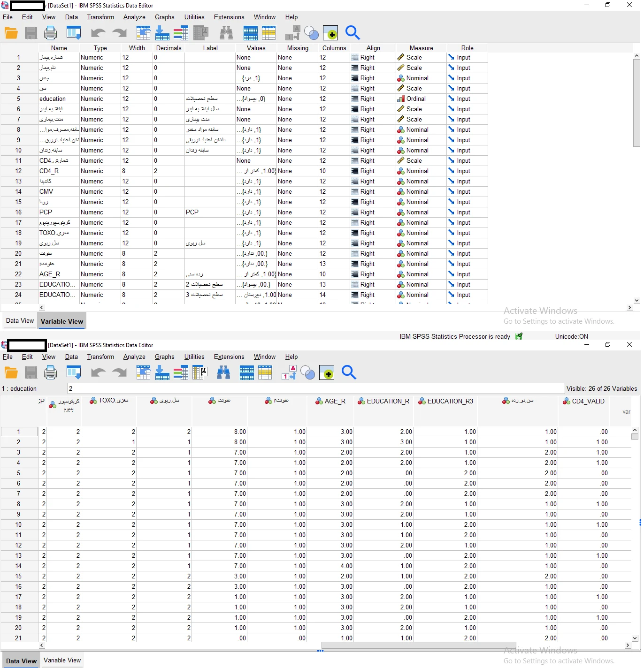Click Variables list icon in upper toolbar
Screen dimensions: 644x668
[180, 33]
